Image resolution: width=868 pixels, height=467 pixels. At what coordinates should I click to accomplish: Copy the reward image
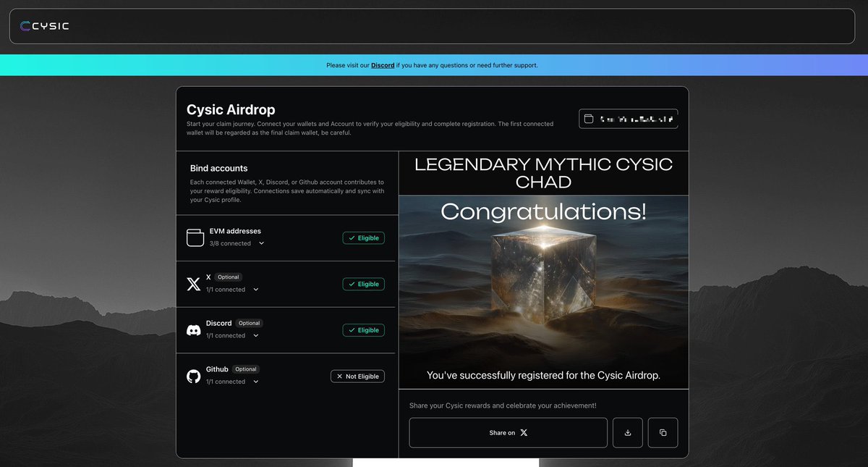(x=663, y=432)
